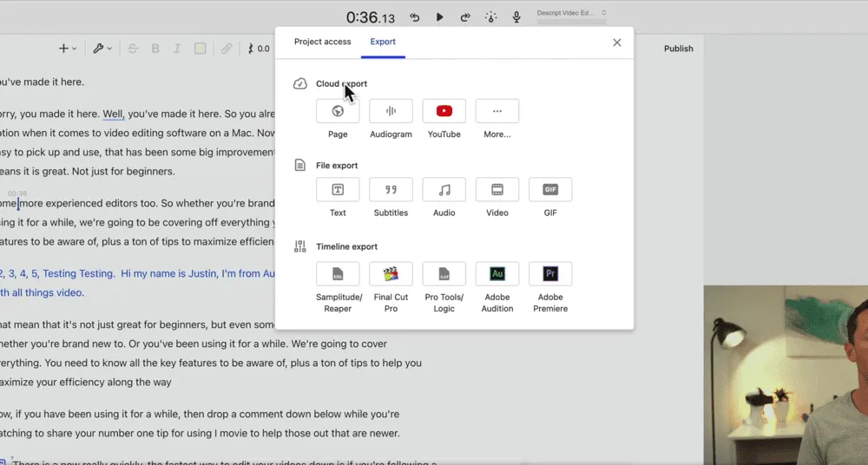
Task: Select Subtitles file export
Action: 391,190
